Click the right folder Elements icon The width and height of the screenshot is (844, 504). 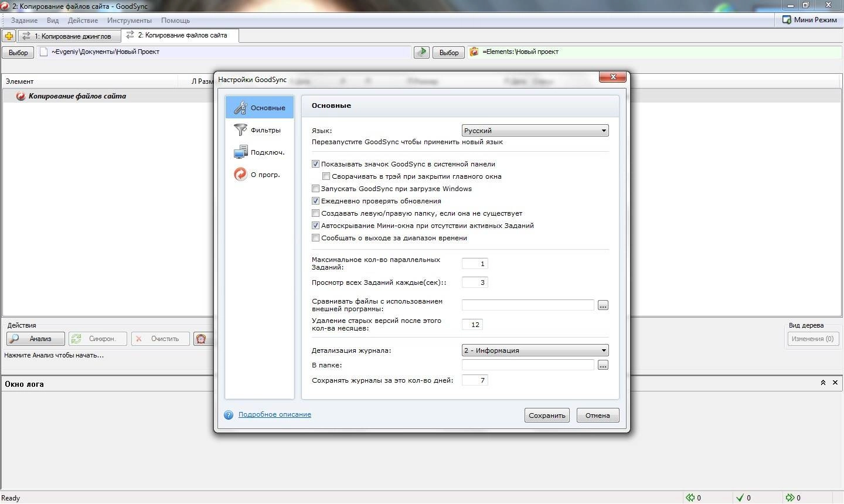pos(474,52)
